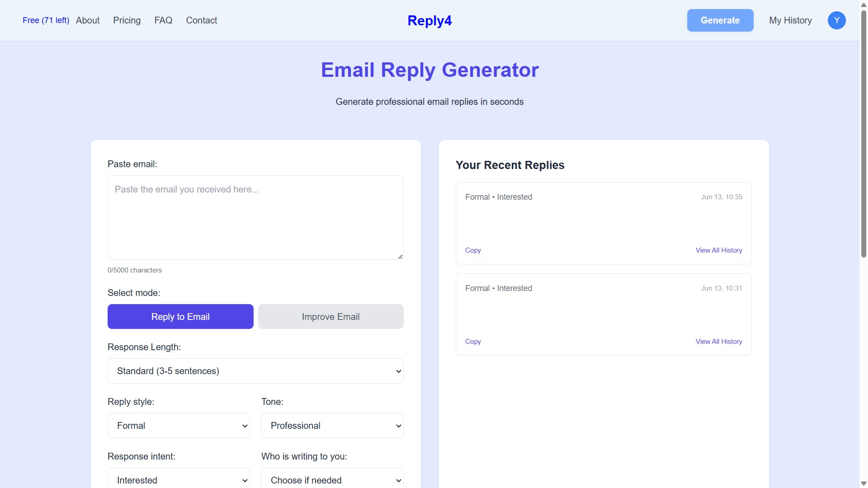View All History in first reply card
The image size is (868, 488).
coord(718,250)
